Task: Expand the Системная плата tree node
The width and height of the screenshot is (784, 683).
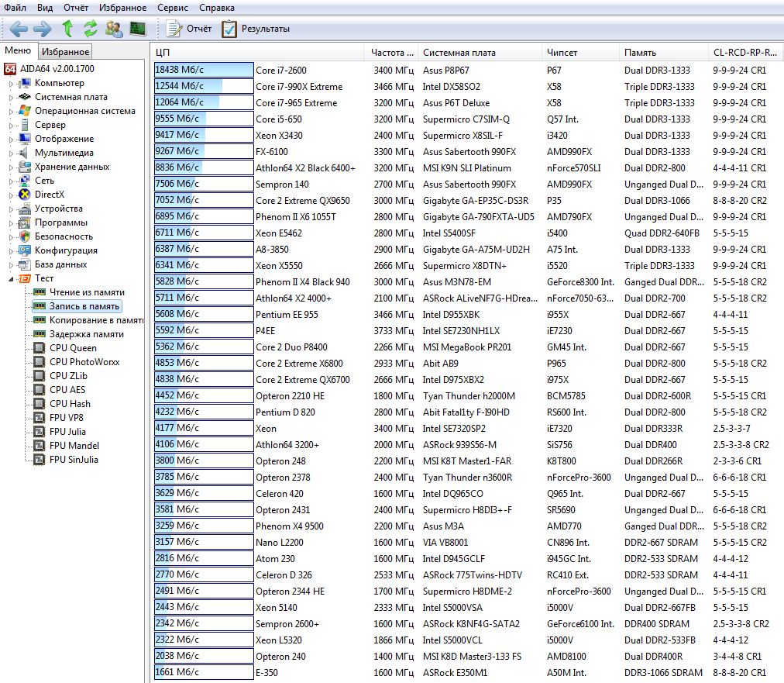Action: click(x=11, y=98)
